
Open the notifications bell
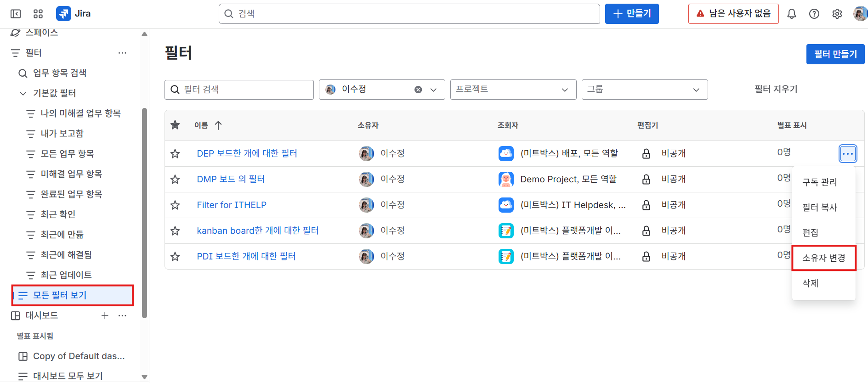(791, 14)
